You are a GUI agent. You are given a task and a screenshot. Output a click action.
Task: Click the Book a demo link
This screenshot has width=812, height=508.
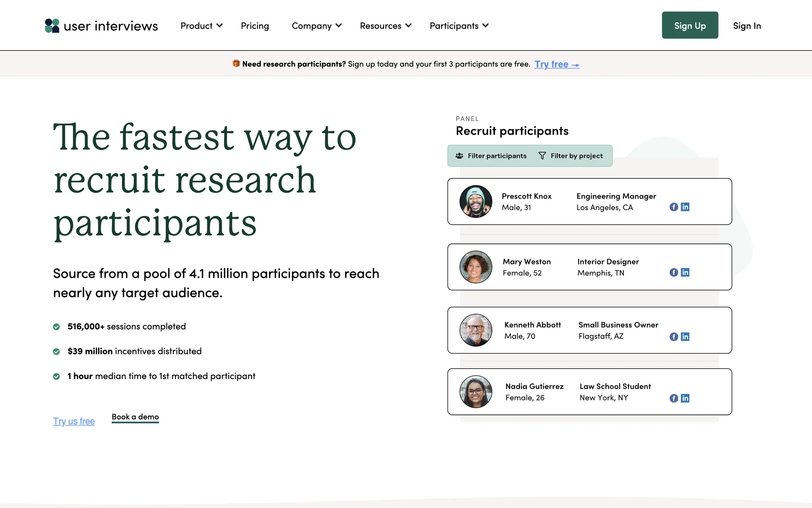pos(135,417)
